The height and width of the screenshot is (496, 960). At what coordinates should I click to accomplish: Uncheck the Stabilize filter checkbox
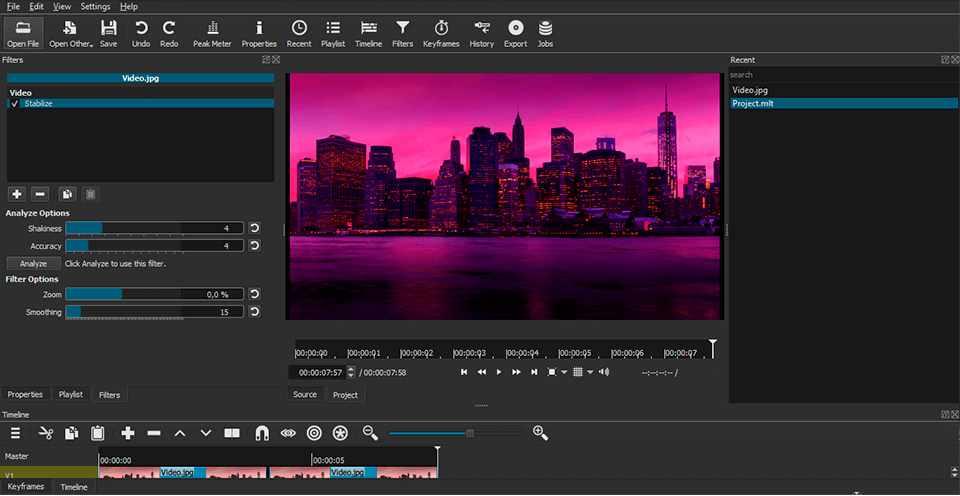click(15, 103)
